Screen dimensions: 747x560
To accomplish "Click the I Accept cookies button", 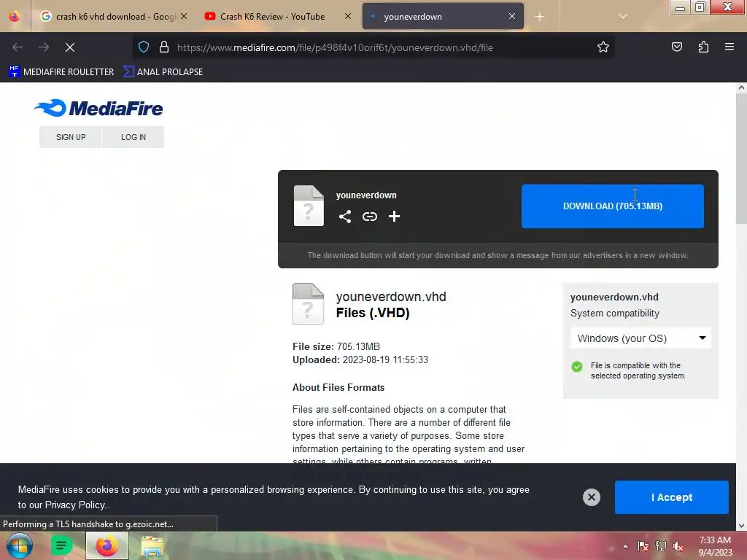I will (672, 497).
